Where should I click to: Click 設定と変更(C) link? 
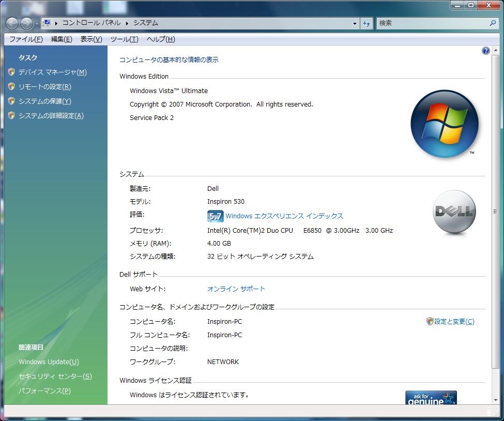pos(454,321)
